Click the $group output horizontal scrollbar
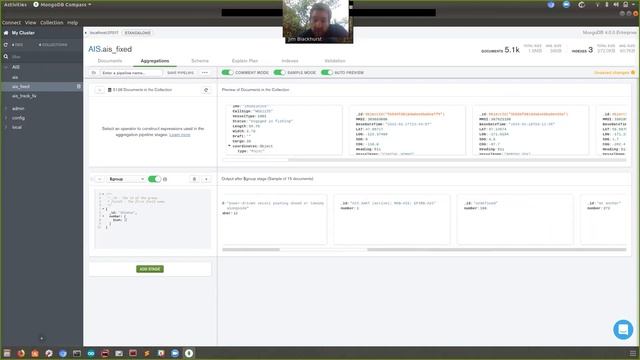Image resolution: width=640 pixels, height=360 pixels. click(424, 249)
